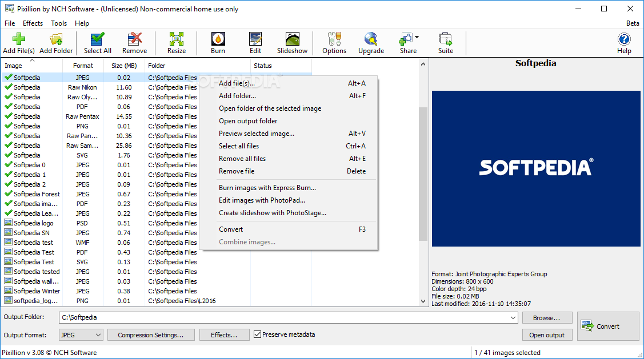
Task: Open the Edit tool in the toolbar
Action: tap(255, 43)
